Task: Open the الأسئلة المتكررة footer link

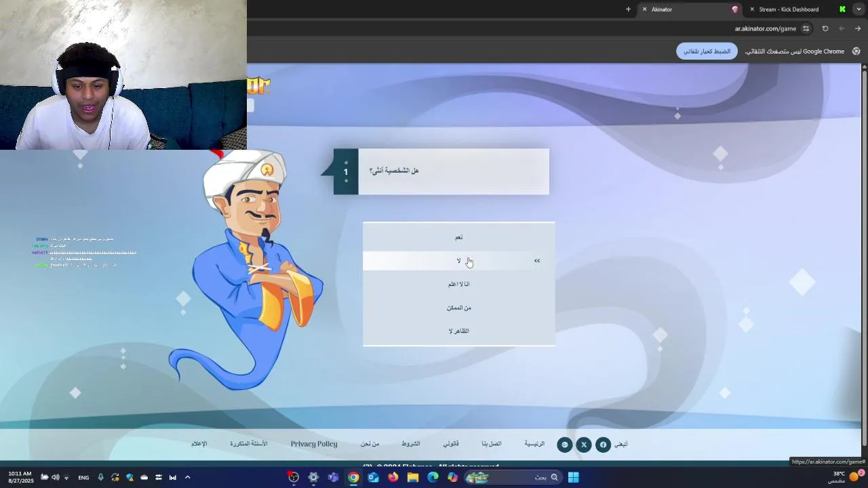Action: tap(249, 444)
